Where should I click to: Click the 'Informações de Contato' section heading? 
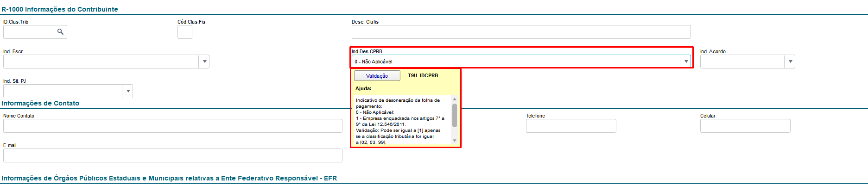tap(40, 103)
